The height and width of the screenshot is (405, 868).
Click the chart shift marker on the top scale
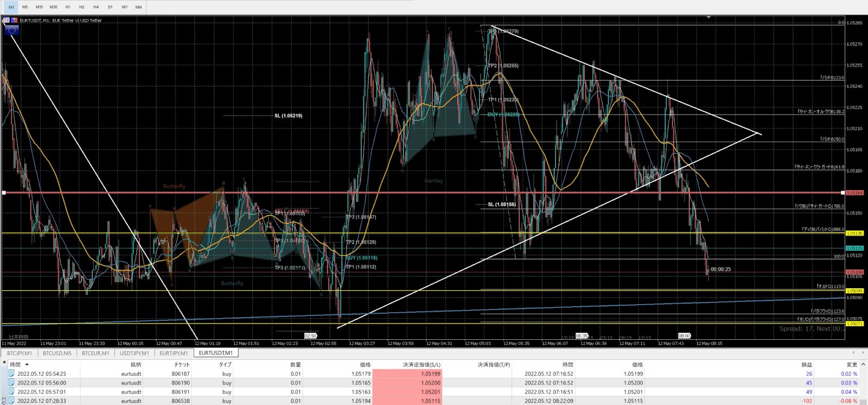[709, 17]
